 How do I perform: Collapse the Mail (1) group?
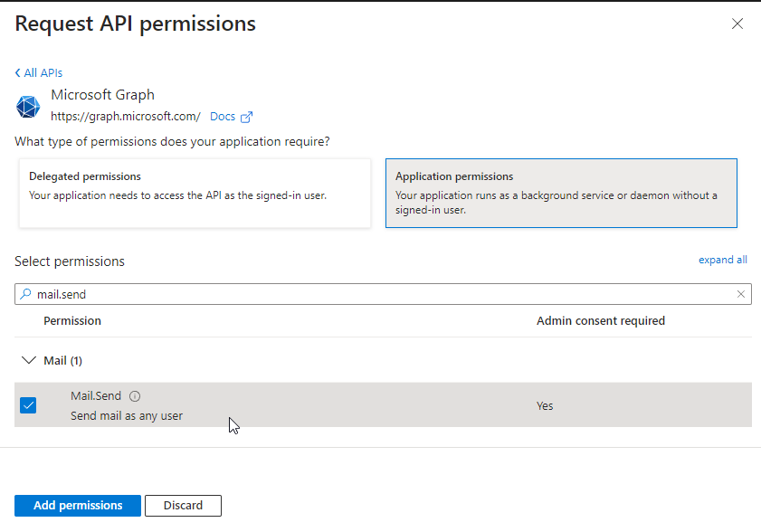29,360
